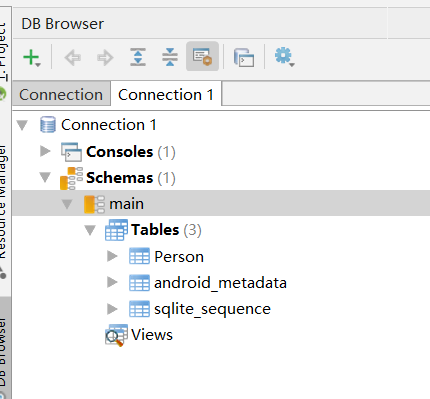Collapse the Tables group arrow
430x399 pixels.
90,230
